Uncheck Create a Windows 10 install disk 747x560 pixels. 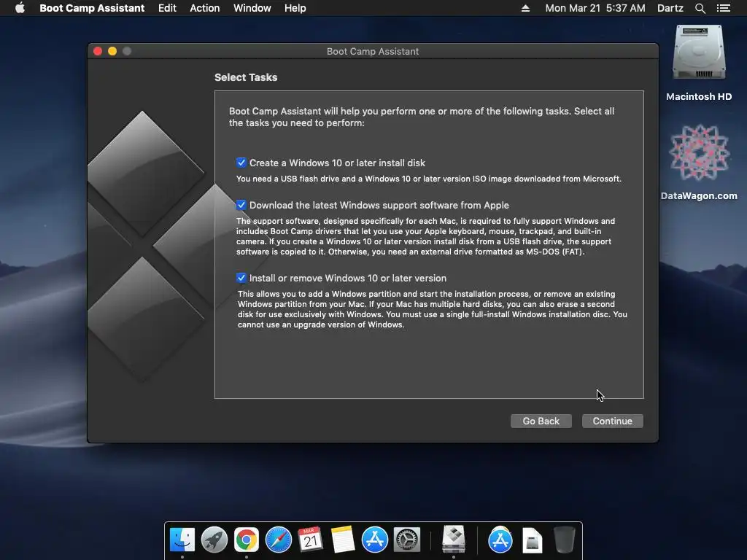[241, 163]
